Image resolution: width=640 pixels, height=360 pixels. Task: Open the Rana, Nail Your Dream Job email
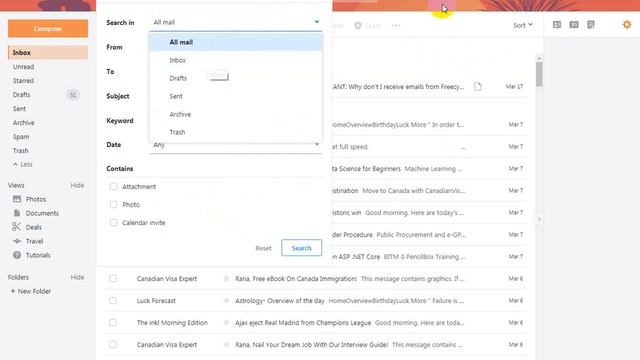tap(316, 345)
